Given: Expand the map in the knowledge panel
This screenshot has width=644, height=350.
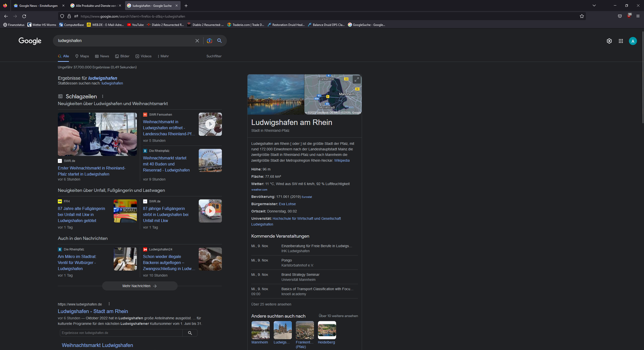Looking at the screenshot, I should 356,79.
